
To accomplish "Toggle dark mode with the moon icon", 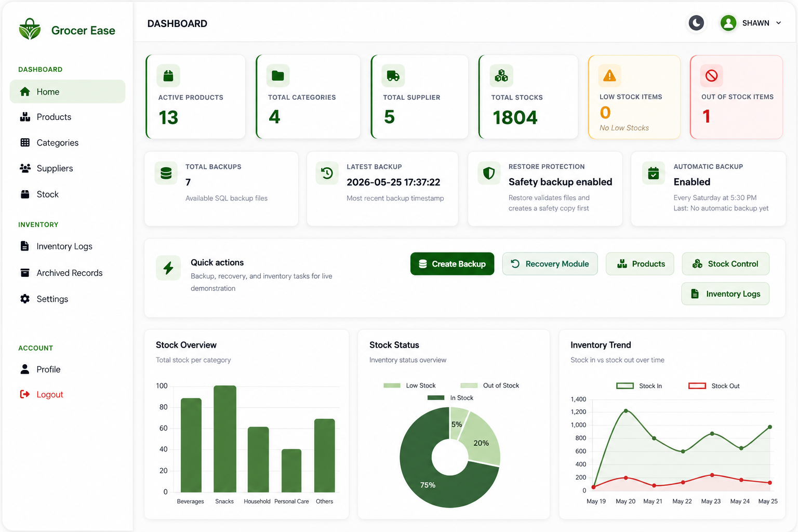I will pyautogui.click(x=696, y=23).
